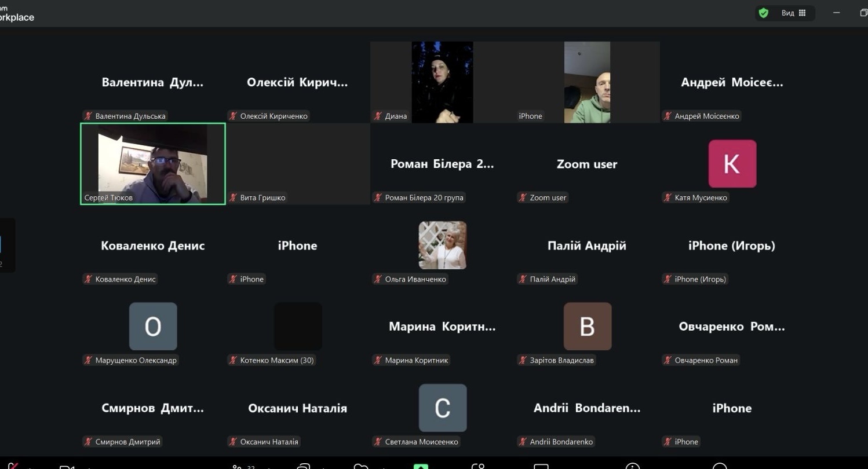Click the Котенко Максим (30) name label
868x469 pixels.
[276, 361]
